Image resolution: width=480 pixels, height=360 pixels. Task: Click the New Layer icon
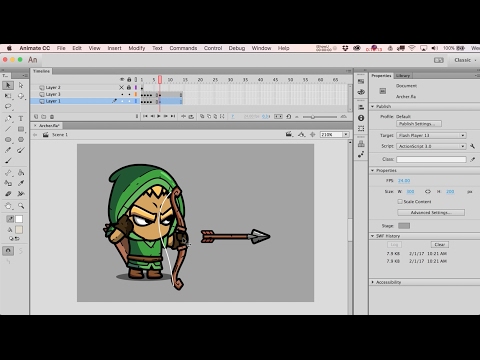click(36, 117)
